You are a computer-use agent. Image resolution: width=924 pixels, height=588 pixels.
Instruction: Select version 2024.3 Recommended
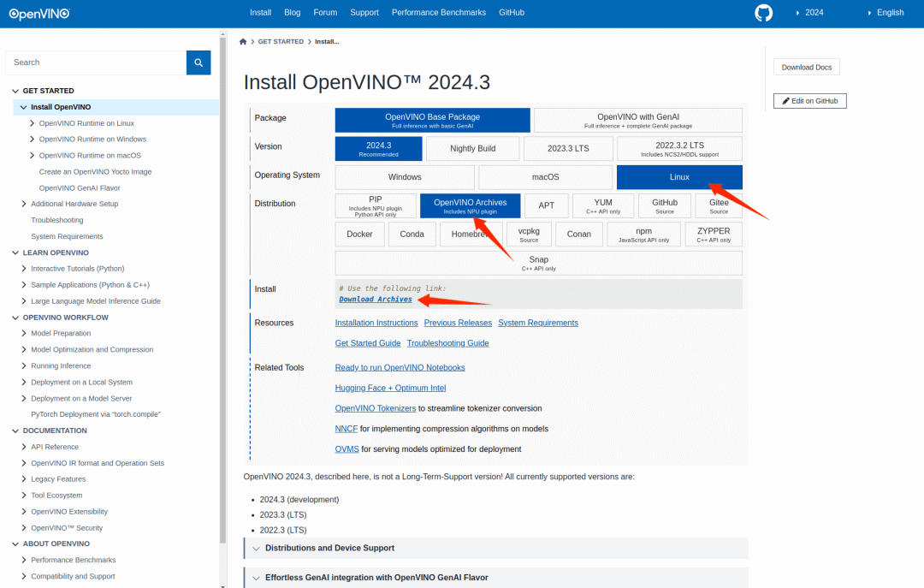[x=378, y=149]
